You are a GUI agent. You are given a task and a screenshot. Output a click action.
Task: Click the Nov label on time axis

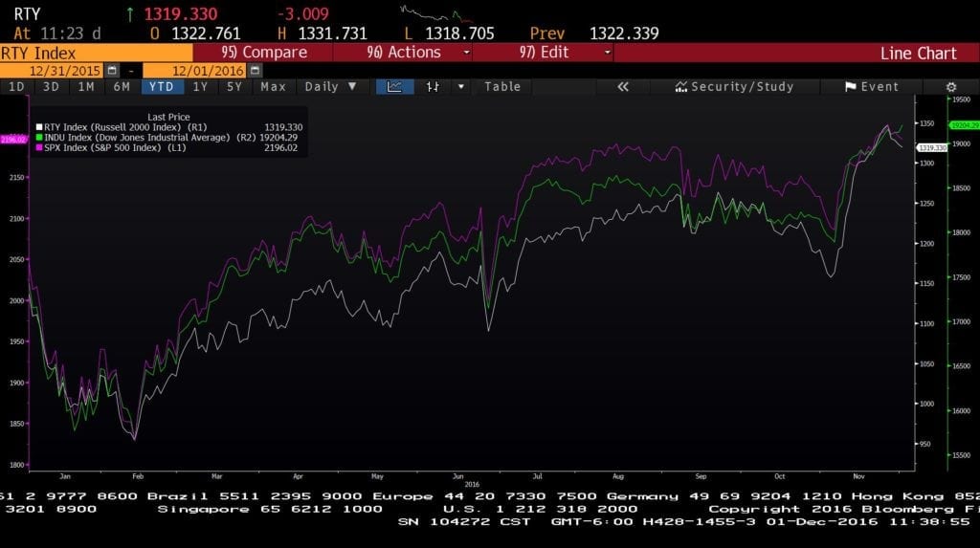tap(858, 477)
